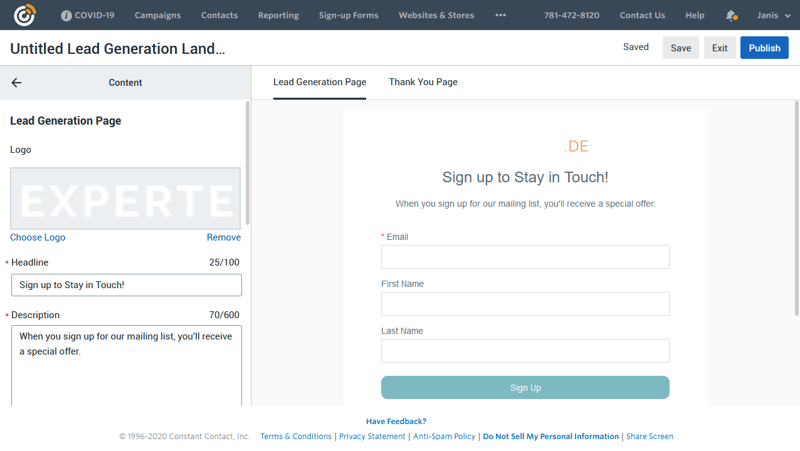Open the Campaigns menu

tap(158, 15)
